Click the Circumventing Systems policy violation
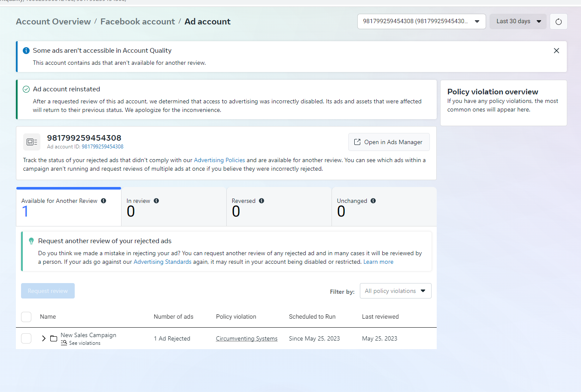 246,338
